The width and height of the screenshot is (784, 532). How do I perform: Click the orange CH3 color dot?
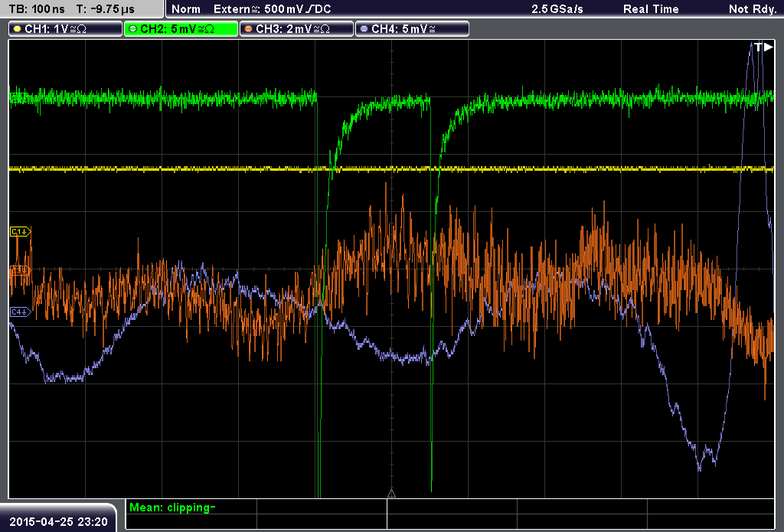point(249,29)
